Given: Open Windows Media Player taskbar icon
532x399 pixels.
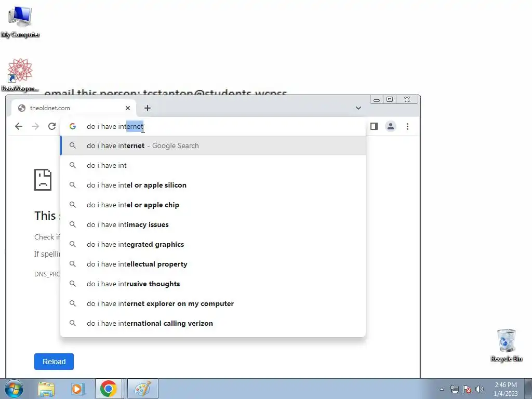Looking at the screenshot, I should (77, 389).
